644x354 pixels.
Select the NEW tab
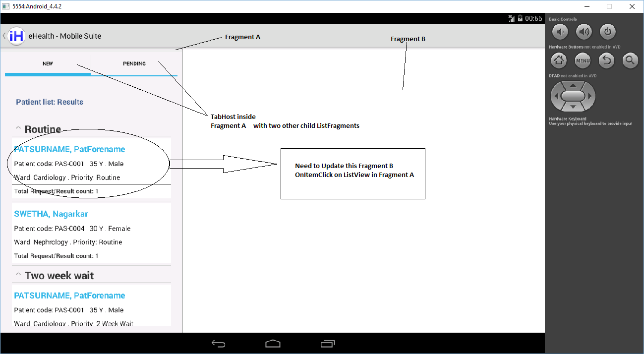(x=48, y=63)
